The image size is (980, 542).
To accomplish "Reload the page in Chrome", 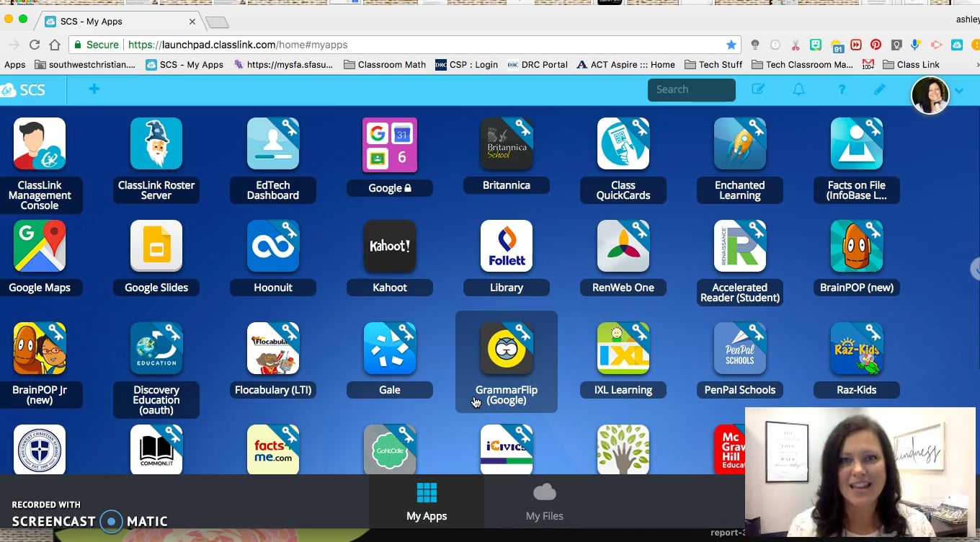I will point(34,45).
